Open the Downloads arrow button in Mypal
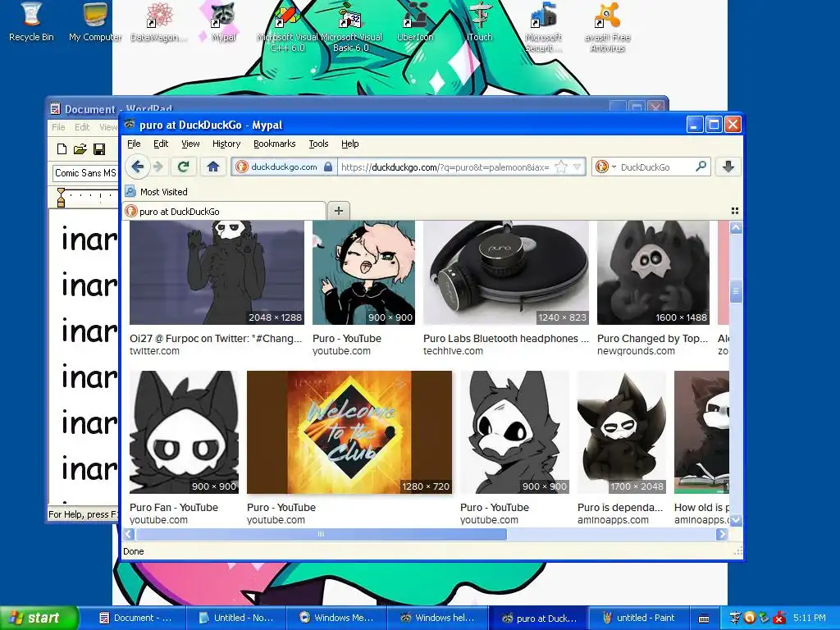Viewport: 840px width, 630px height. click(728, 167)
